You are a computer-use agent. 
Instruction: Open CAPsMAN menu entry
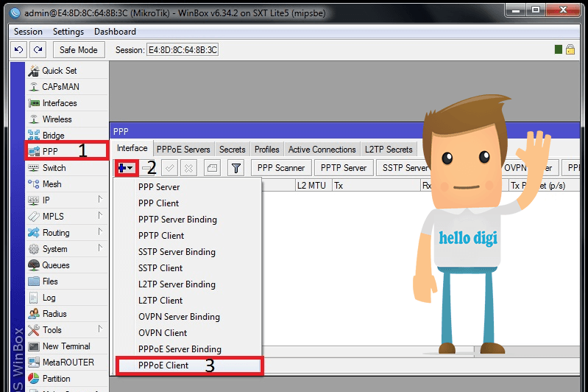(x=67, y=87)
